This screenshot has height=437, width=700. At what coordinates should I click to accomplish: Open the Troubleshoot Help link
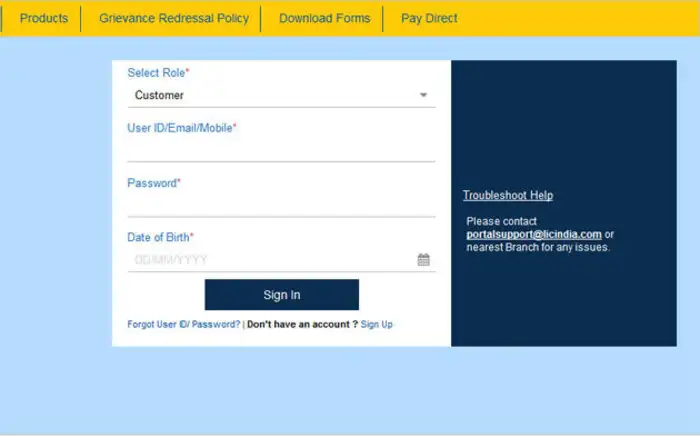pyautogui.click(x=507, y=195)
